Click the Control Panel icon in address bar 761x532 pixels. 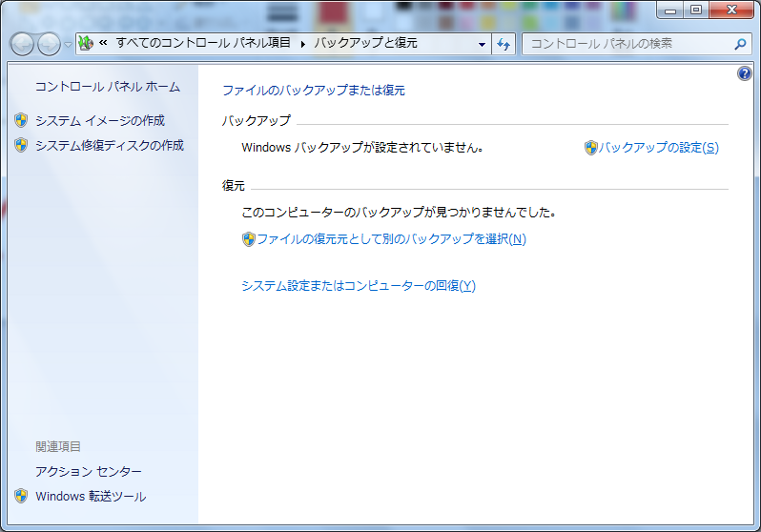[x=86, y=43]
